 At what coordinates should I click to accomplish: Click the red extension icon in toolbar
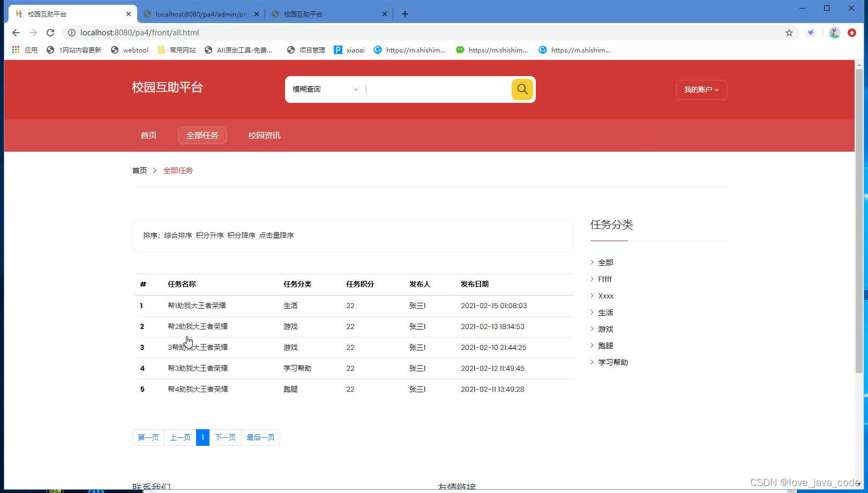pyautogui.click(x=852, y=33)
